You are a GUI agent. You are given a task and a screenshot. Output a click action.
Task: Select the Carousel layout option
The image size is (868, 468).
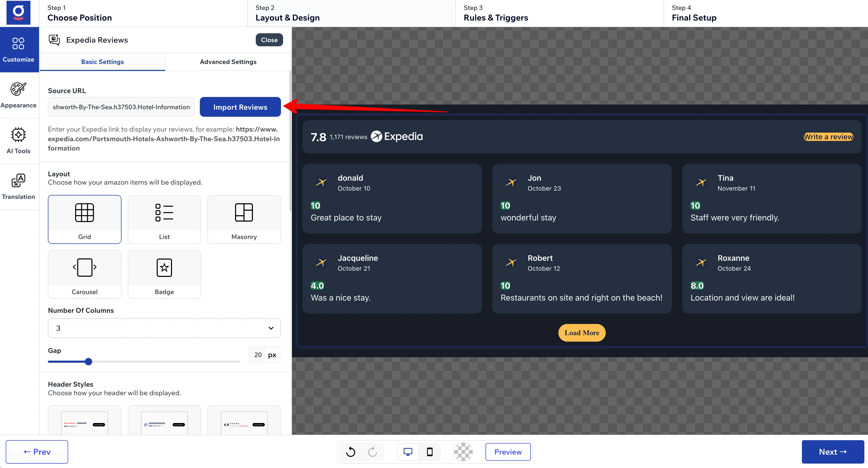point(85,274)
